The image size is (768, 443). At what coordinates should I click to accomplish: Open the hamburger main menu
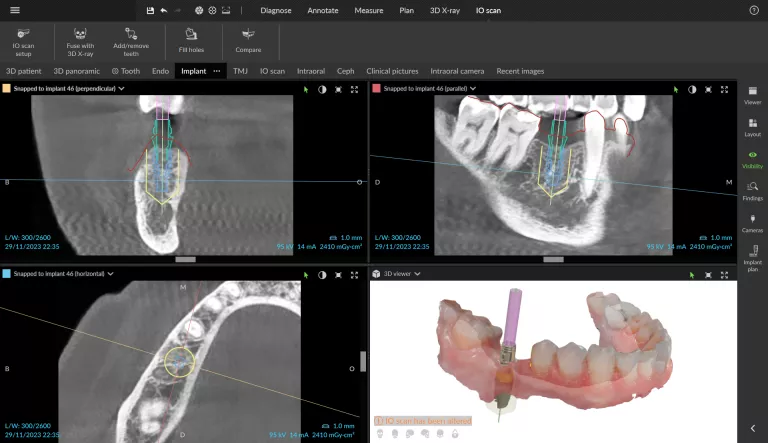point(15,10)
